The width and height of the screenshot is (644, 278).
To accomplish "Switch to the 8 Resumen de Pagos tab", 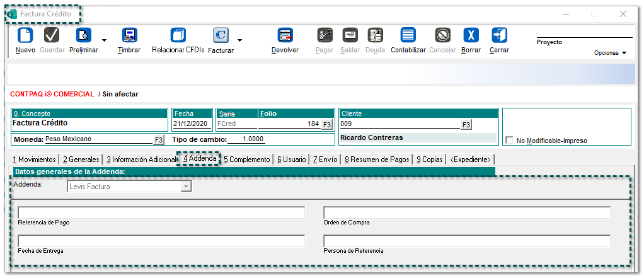I will tap(377, 159).
